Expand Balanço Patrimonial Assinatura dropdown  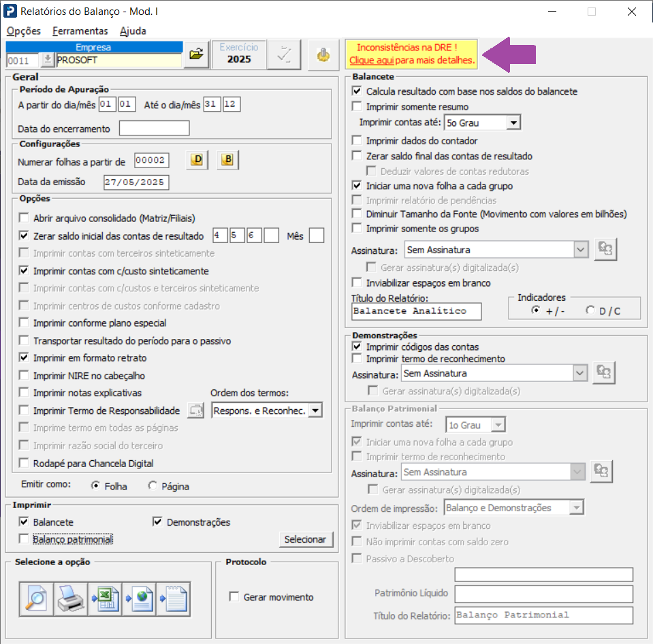[x=577, y=472]
